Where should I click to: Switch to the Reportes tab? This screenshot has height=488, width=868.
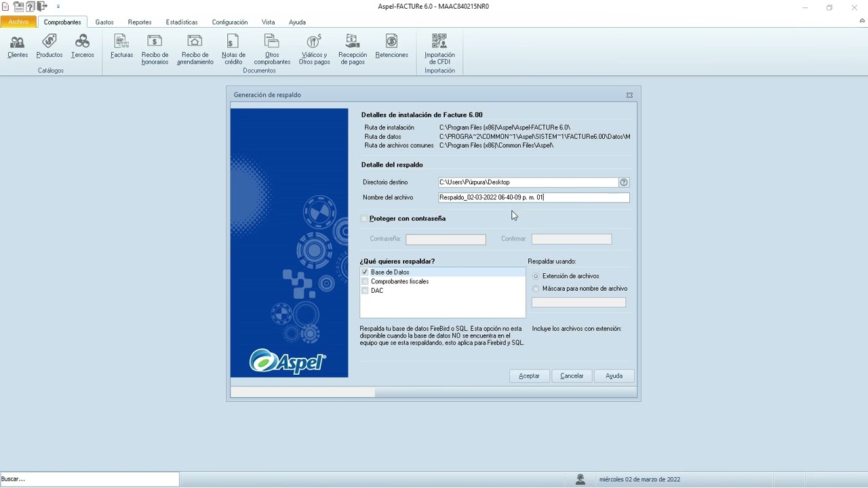click(140, 22)
